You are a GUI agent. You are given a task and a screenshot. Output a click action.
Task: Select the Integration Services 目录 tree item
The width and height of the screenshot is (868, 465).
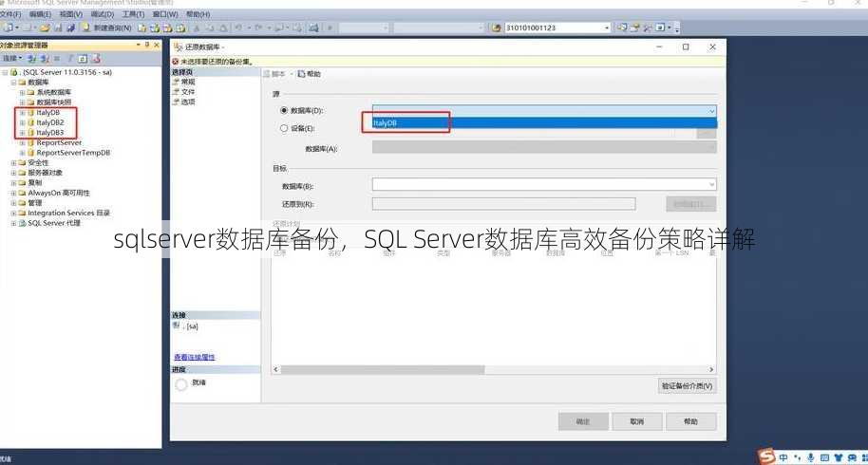[x=68, y=213]
